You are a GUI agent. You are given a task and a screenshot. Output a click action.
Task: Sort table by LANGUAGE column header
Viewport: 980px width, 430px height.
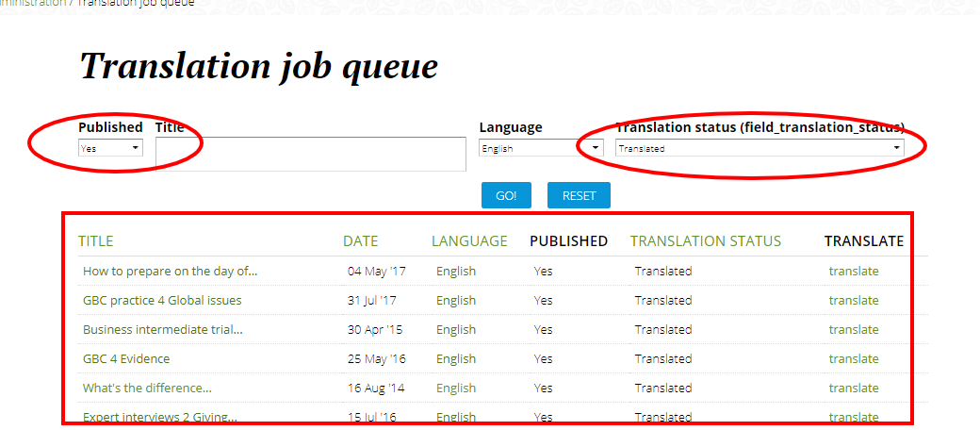point(469,241)
